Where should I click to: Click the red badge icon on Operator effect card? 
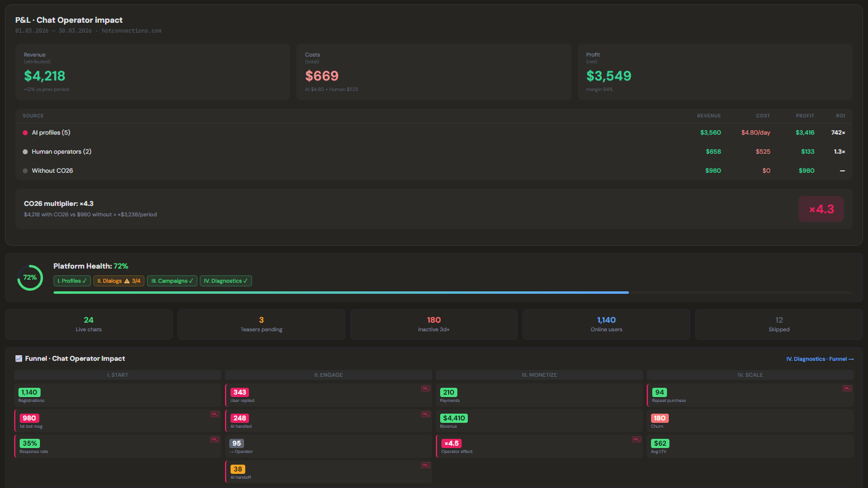(636, 439)
